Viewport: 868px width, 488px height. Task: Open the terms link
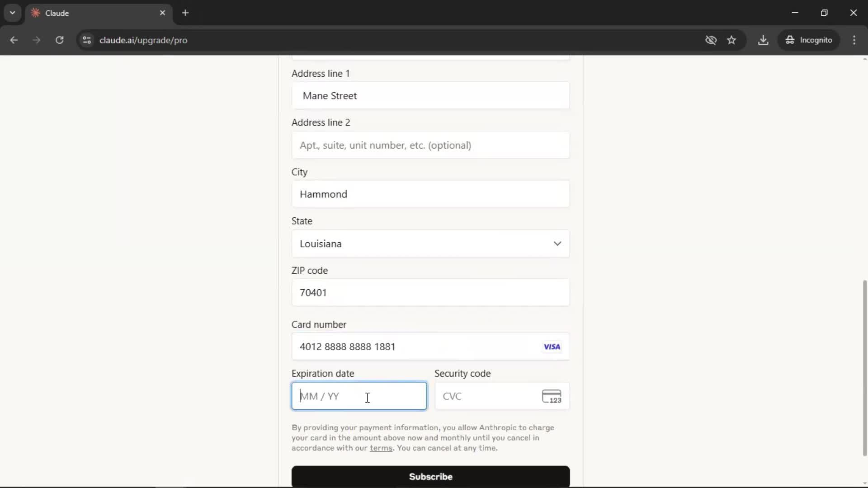click(381, 448)
